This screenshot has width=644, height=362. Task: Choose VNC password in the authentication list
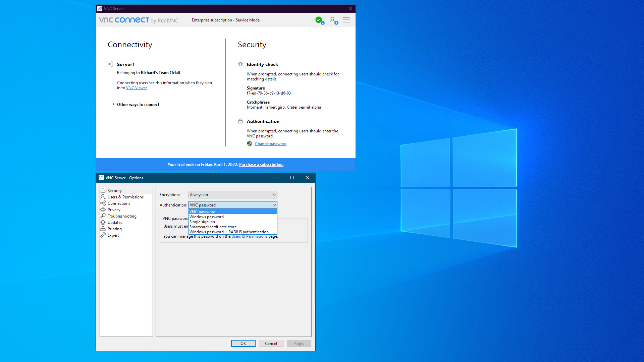point(233,212)
